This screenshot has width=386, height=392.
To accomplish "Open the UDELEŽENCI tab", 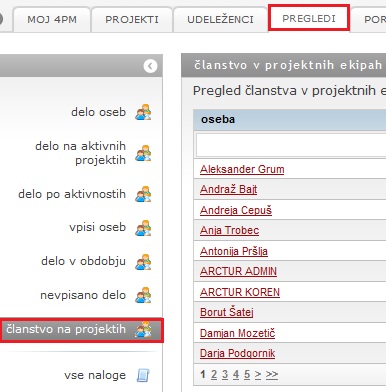I will click(220, 19).
